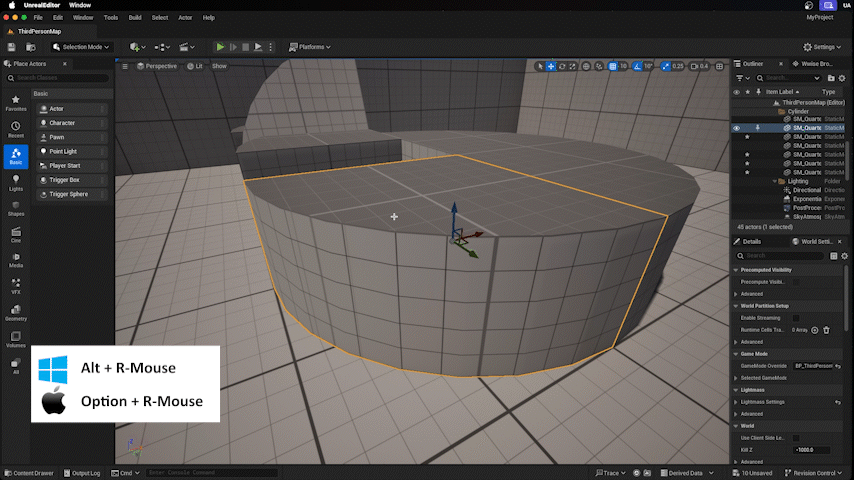Click the scale transform tool in viewport
The image size is (854, 480).
573,66
